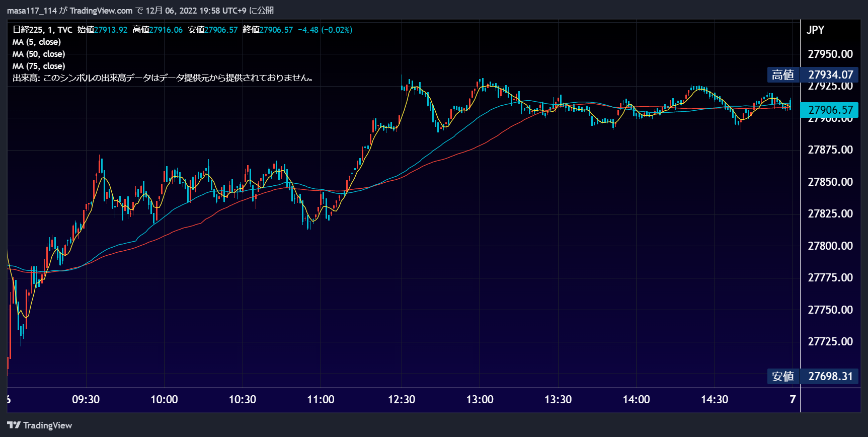The width and height of the screenshot is (868, 437).
Task: Click the 27775.00 price axis label
Action: pyautogui.click(x=830, y=277)
